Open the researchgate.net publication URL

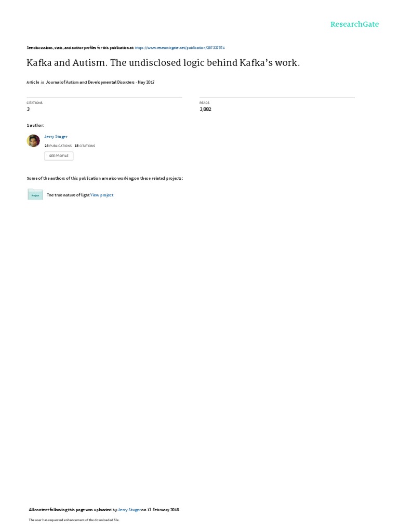click(x=180, y=48)
